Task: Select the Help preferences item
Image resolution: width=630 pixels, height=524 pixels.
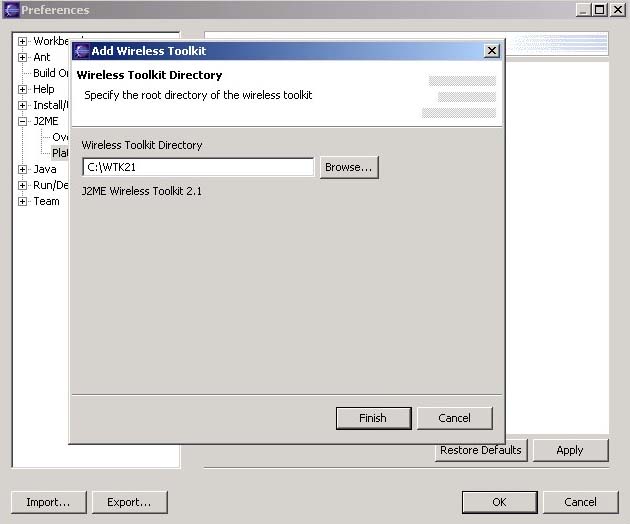Action: 44,89
